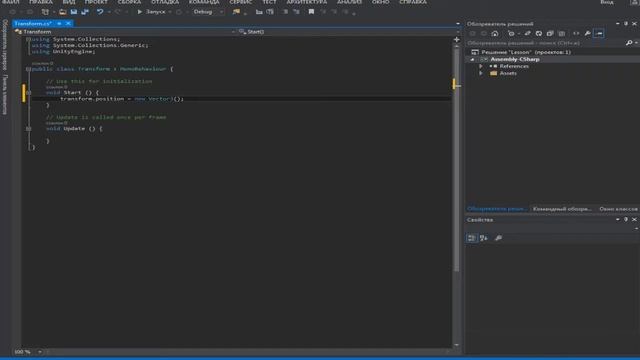Screen dimensions: 640x360
Task: Click the Home icon in Solution Explorer
Action: pyautogui.click(x=495, y=33)
